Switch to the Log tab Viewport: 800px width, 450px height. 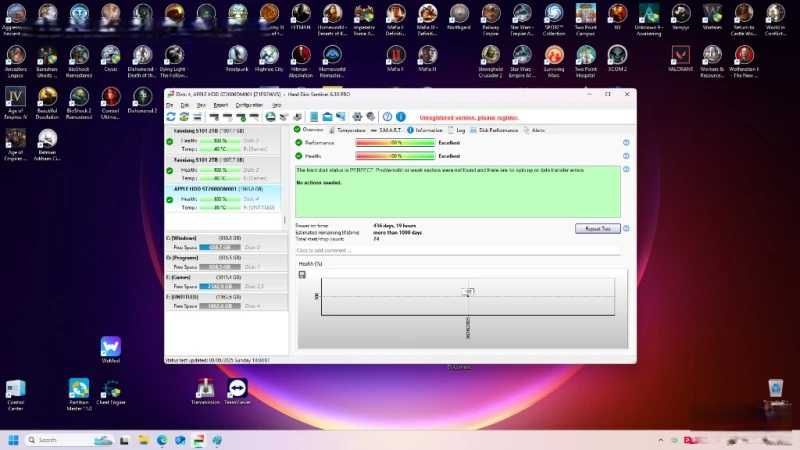pyautogui.click(x=457, y=130)
